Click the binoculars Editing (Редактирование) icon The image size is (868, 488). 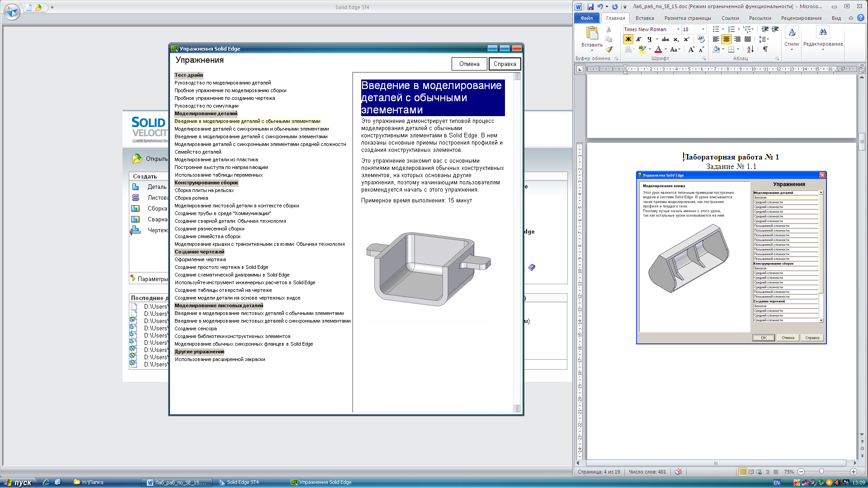point(823,32)
